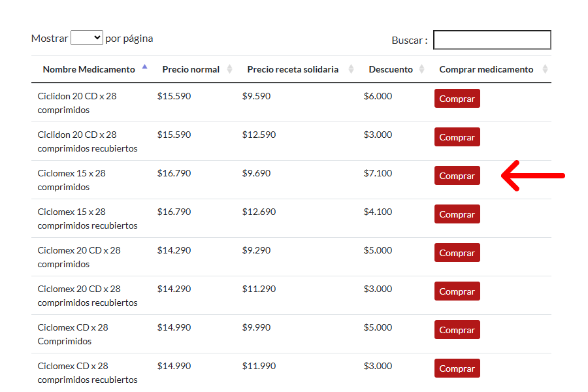Click the Precio normal column header

191,69
